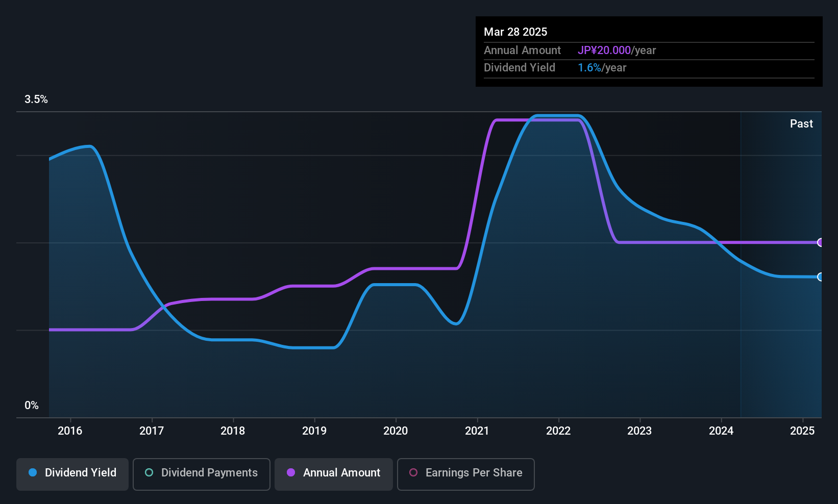Click the 2025 x-axis label

[x=802, y=431]
